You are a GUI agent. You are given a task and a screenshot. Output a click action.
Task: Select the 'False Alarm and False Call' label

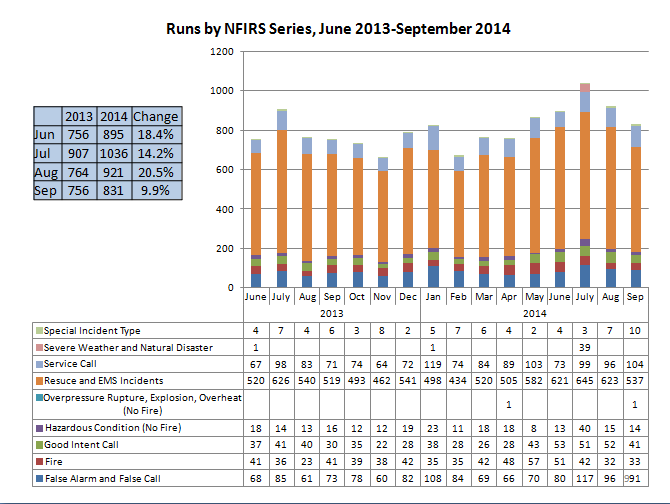pos(103,478)
